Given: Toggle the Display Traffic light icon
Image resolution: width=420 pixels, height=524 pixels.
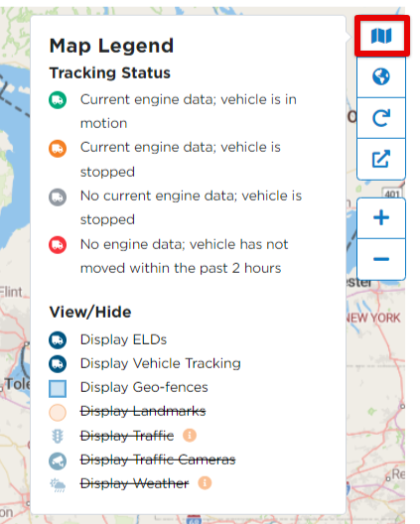Looking at the screenshot, I should click(58, 436).
